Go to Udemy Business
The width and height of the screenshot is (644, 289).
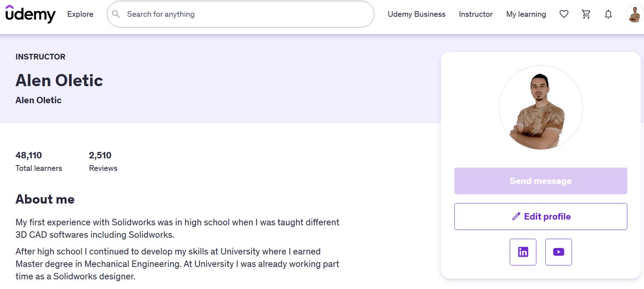[x=416, y=14]
